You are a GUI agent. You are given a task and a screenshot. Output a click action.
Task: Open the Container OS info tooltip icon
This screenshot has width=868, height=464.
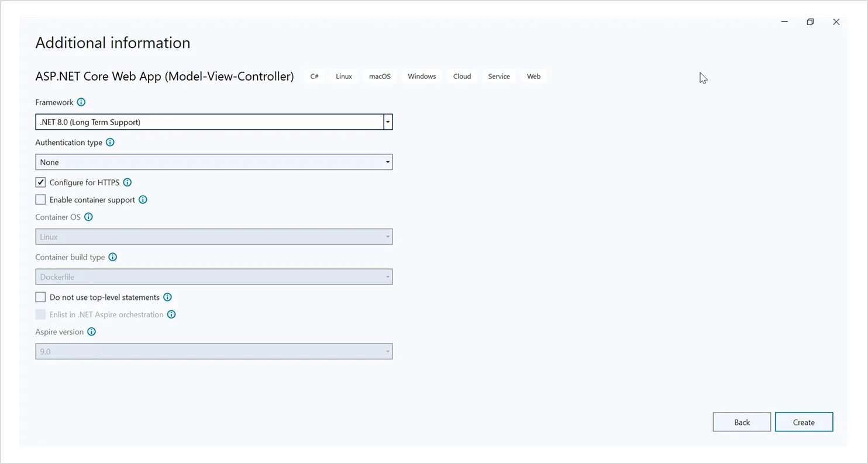[x=89, y=217]
